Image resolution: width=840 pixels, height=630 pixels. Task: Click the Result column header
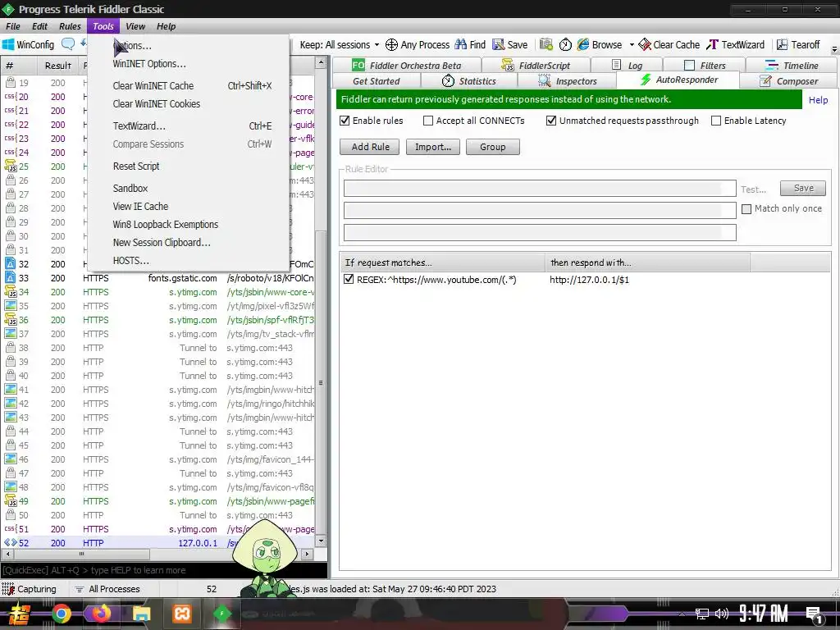tap(58, 66)
